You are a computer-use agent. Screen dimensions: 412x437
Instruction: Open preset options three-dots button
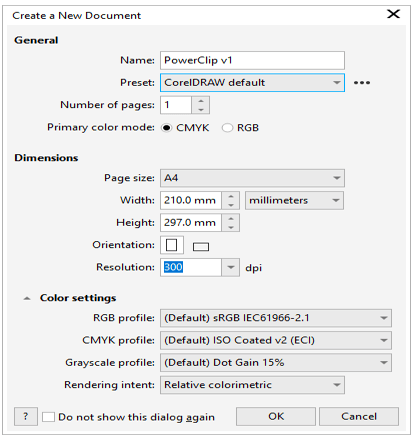tap(362, 83)
